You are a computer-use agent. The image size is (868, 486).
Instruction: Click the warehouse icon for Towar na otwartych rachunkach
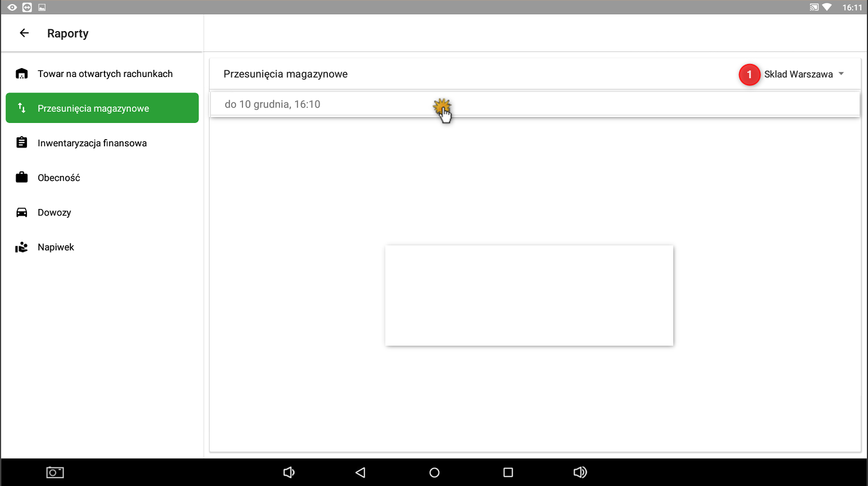click(x=22, y=74)
